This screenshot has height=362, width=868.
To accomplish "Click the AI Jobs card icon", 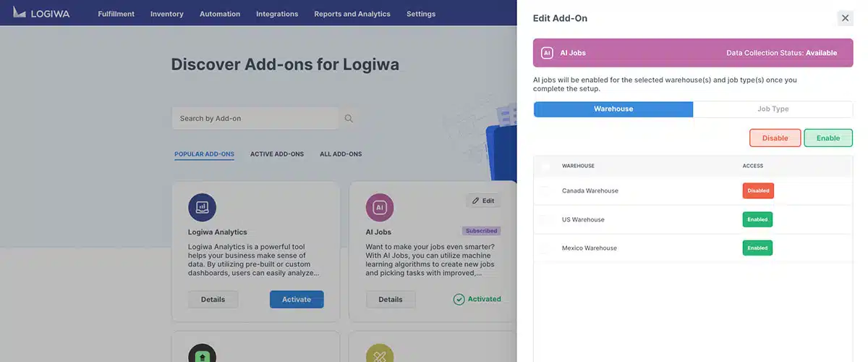I will 380,208.
